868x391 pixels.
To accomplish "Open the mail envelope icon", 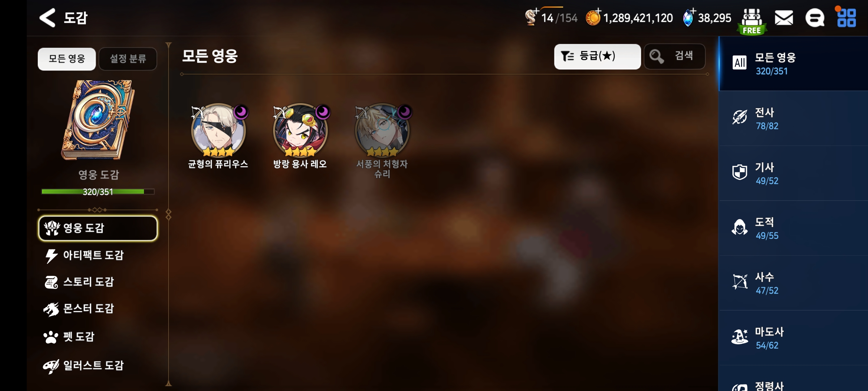I will (x=784, y=18).
